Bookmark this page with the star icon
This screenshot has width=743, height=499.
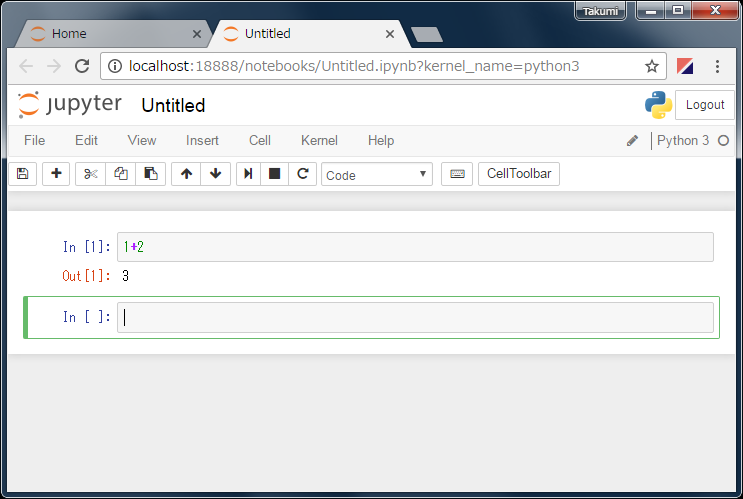[x=652, y=66]
